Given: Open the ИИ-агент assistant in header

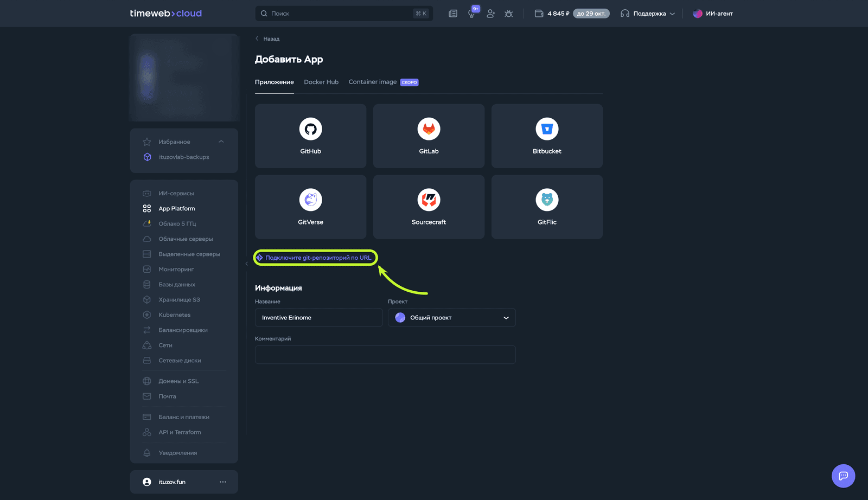Looking at the screenshot, I should (713, 14).
